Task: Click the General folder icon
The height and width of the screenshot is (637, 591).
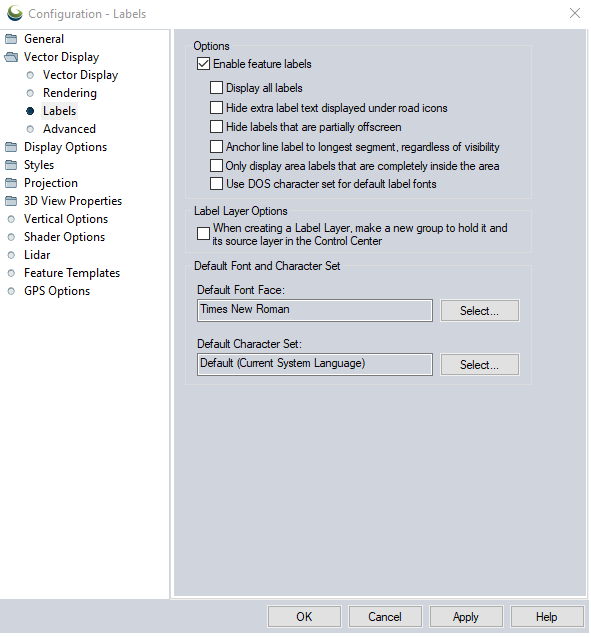Action: point(11,39)
